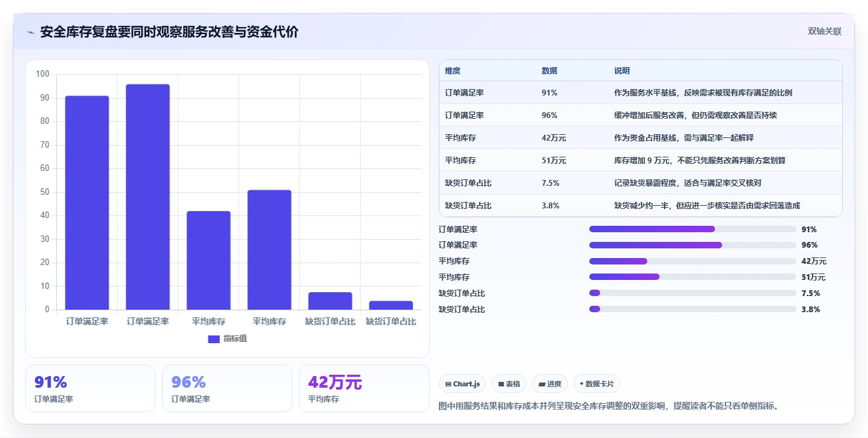Click the 说明 table column header
Screen dimensions: 868x438
622,71
